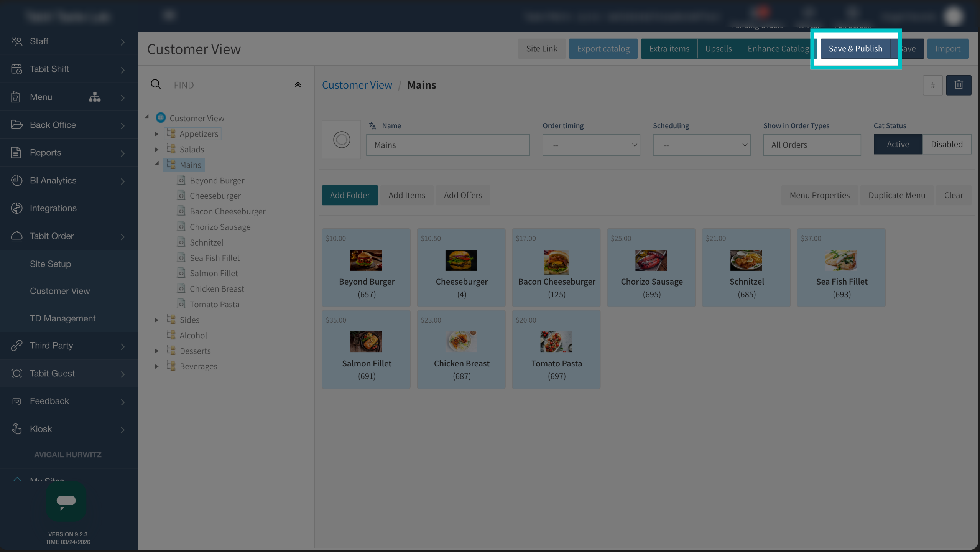
Task: Click the Duplicate Menu button
Action: point(897,195)
